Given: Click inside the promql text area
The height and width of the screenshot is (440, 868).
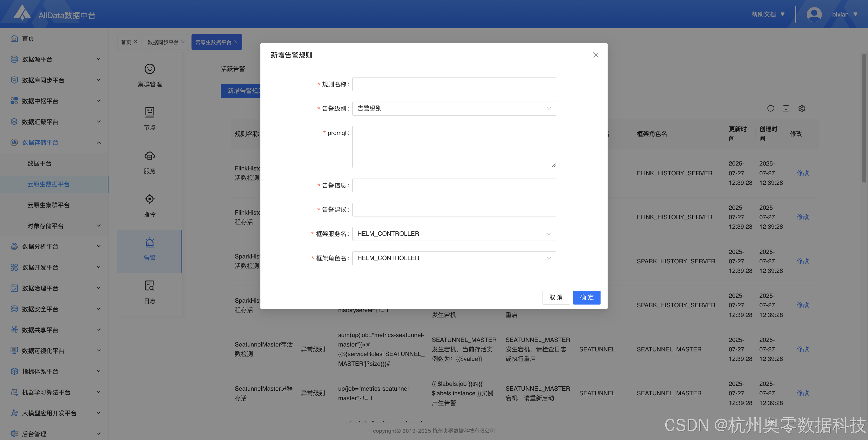Looking at the screenshot, I should (x=454, y=147).
